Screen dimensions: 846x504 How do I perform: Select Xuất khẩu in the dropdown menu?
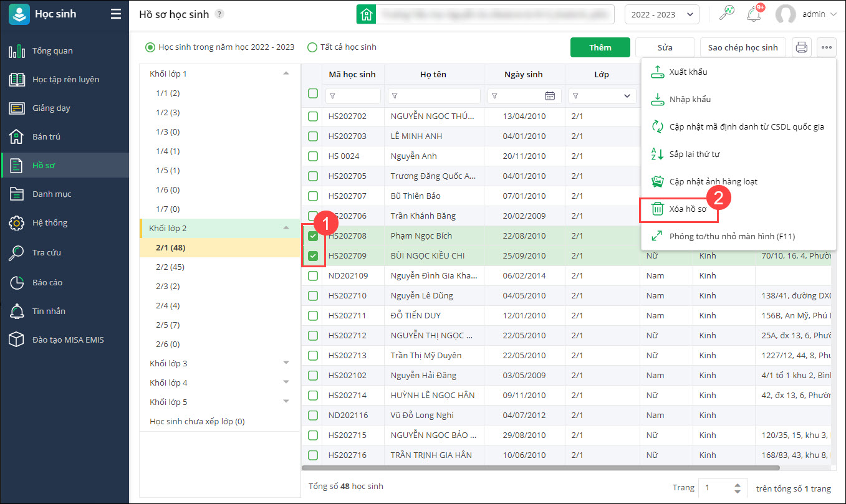click(x=688, y=72)
